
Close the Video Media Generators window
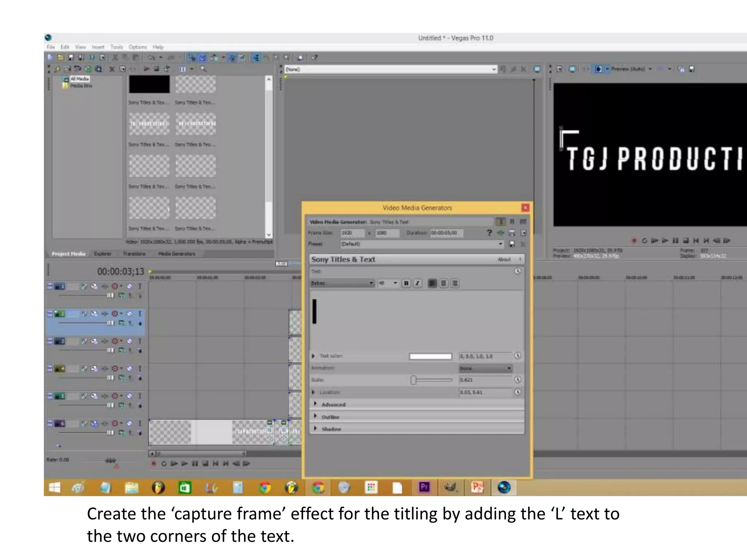coord(525,207)
